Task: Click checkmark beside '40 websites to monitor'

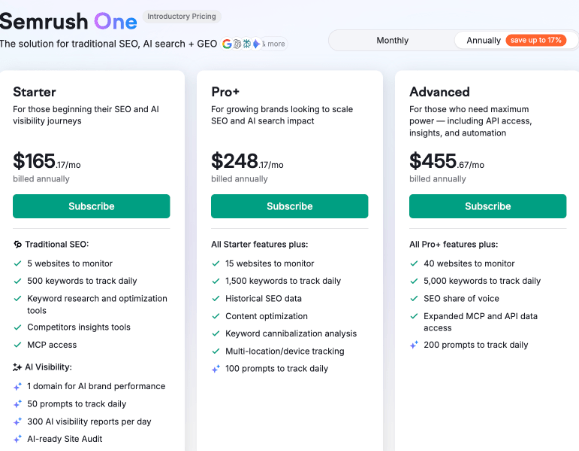Action: pos(414,264)
